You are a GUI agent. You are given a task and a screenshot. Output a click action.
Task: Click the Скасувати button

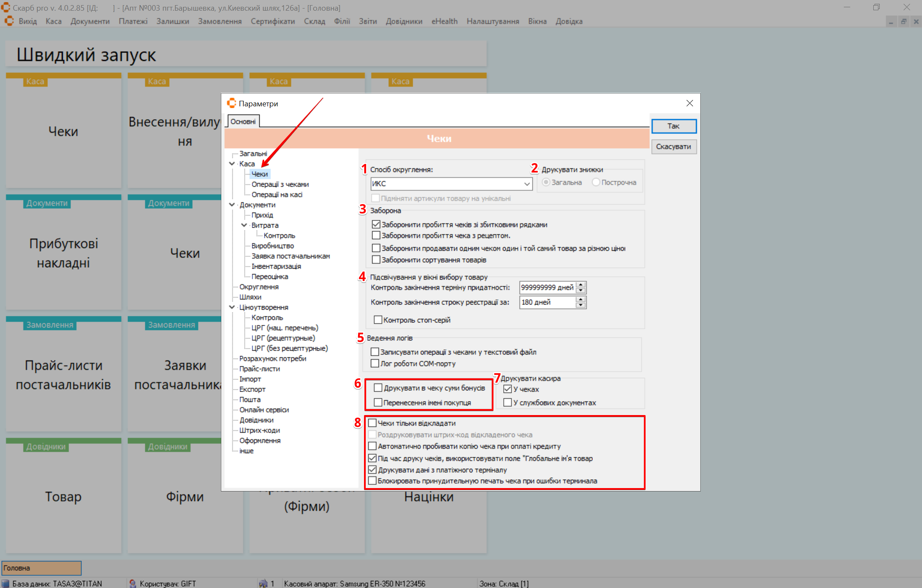673,147
